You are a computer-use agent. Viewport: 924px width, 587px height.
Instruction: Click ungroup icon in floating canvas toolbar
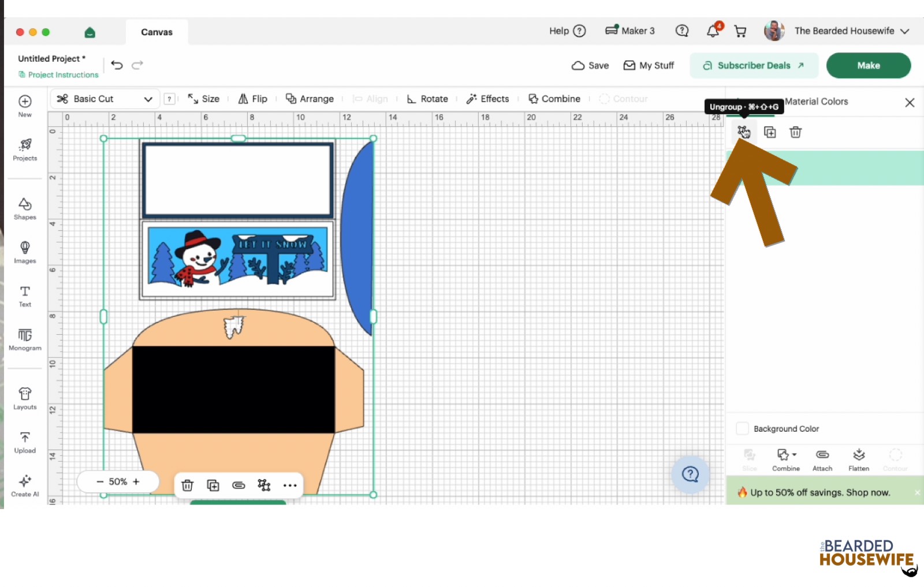pos(264,485)
